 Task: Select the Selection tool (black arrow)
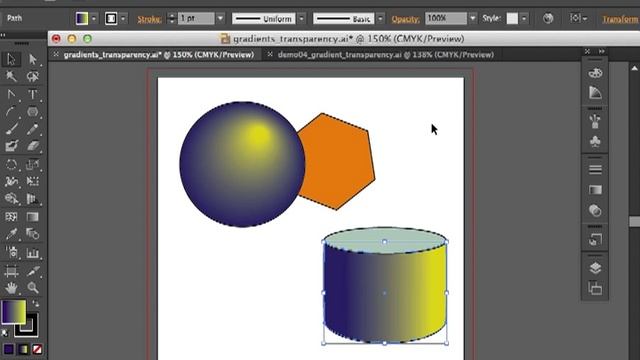pyautogui.click(x=11, y=59)
